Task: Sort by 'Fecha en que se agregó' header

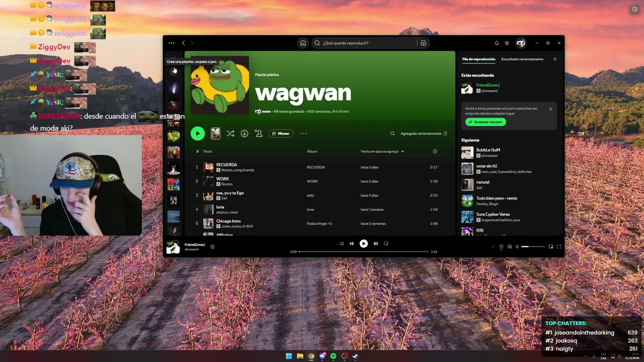Action: pos(379,151)
